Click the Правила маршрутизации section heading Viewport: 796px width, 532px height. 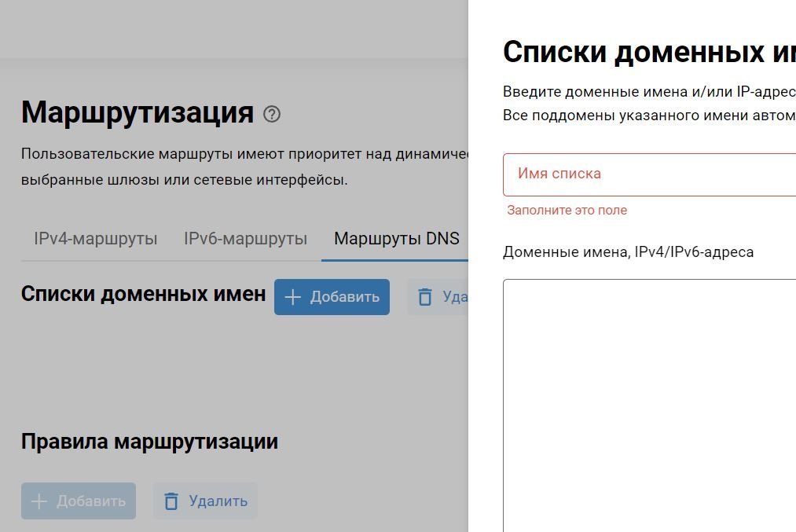[x=149, y=442]
